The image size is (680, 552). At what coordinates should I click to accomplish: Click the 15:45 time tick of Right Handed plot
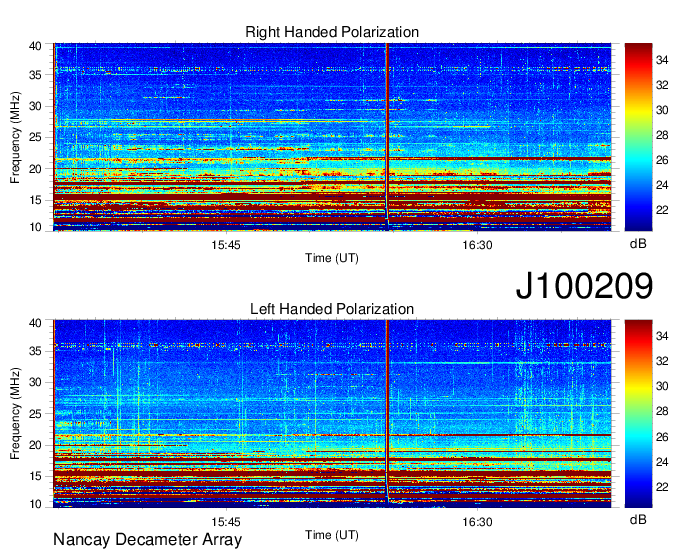pos(226,245)
